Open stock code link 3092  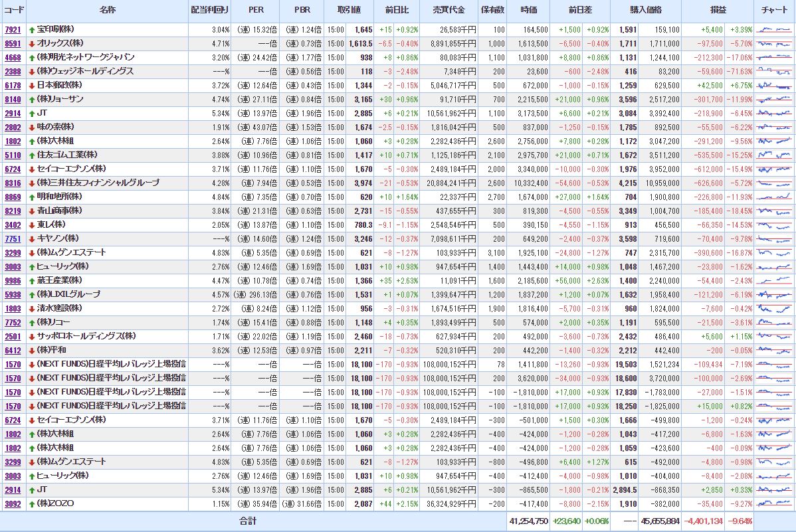pyautogui.click(x=13, y=504)
